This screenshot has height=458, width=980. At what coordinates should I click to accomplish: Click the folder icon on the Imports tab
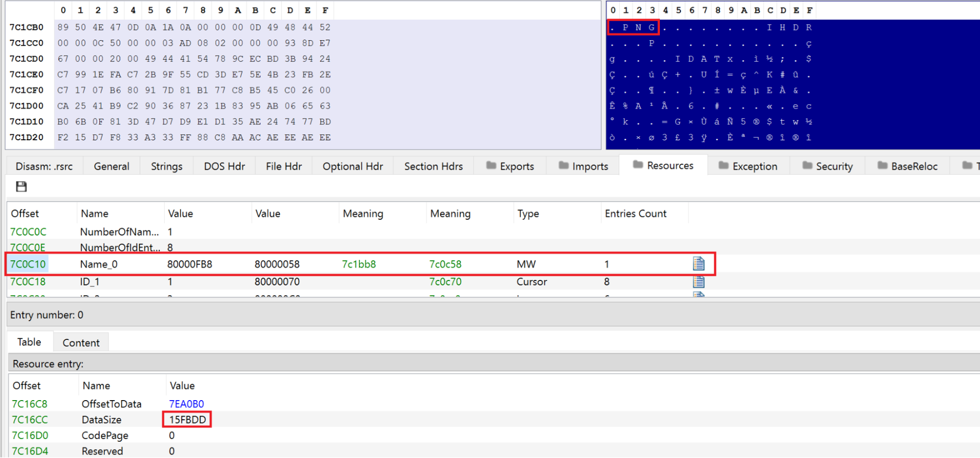[x=564, y=166]
